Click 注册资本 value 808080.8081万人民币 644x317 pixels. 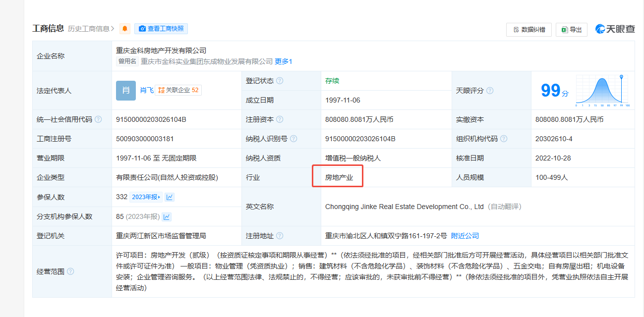click(359, 119)
